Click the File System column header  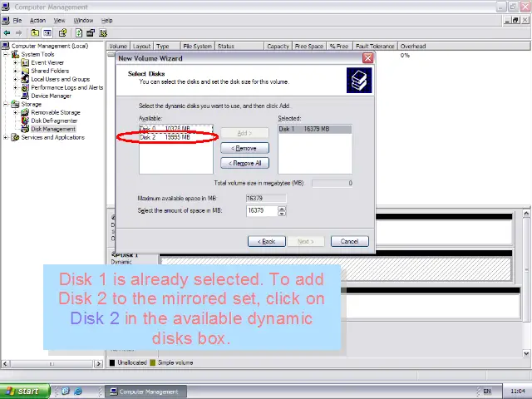(x=197, y=47)
